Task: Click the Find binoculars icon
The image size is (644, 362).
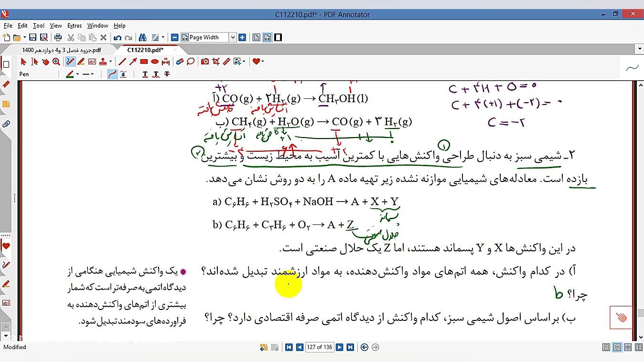Action: 142,37
